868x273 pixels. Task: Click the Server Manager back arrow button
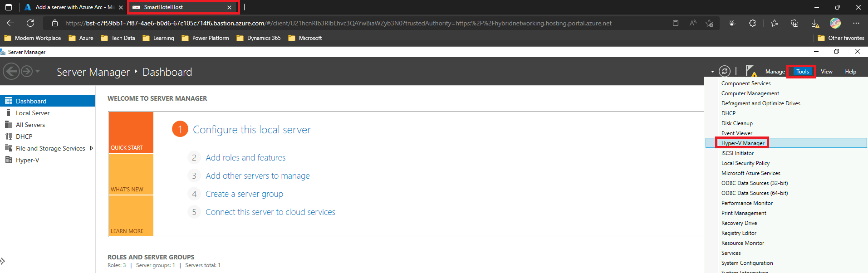11,72
